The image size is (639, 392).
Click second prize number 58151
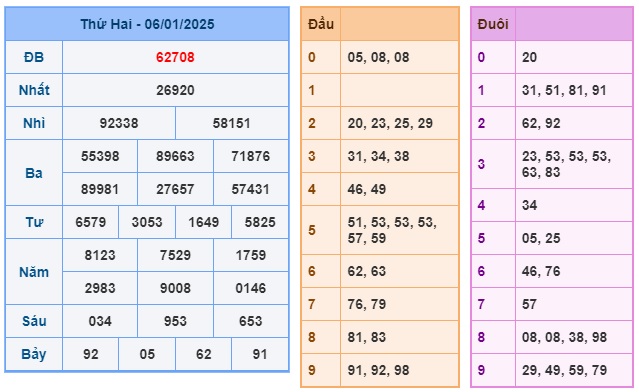(x=231, y=123)
